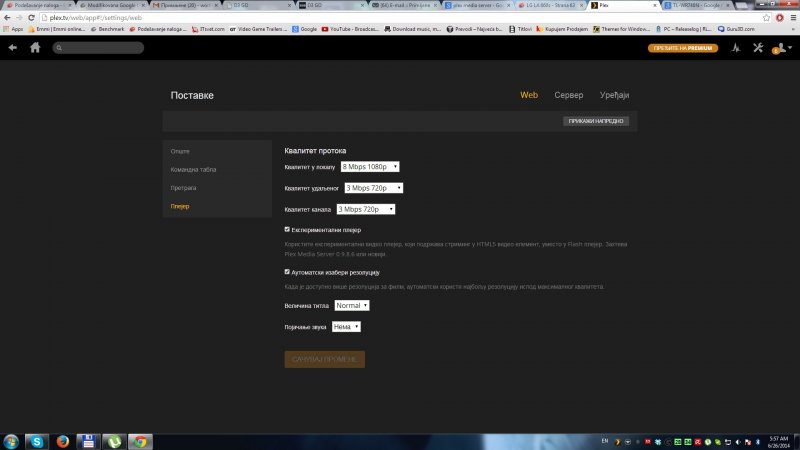This screenshot has width=800, height=450.
Task: Select Командна табла in the sidebar
Action: pyautogui.click(x=193, y=169)
